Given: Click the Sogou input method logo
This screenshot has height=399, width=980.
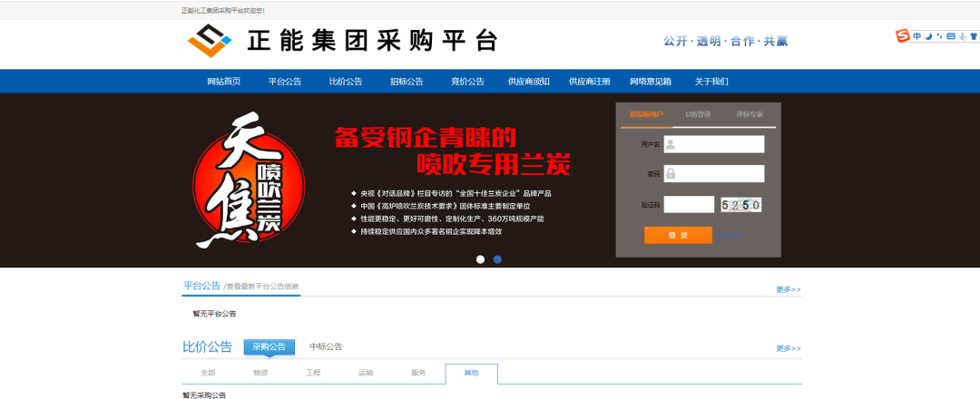Looking at the screenshot, I should (903, 35).
